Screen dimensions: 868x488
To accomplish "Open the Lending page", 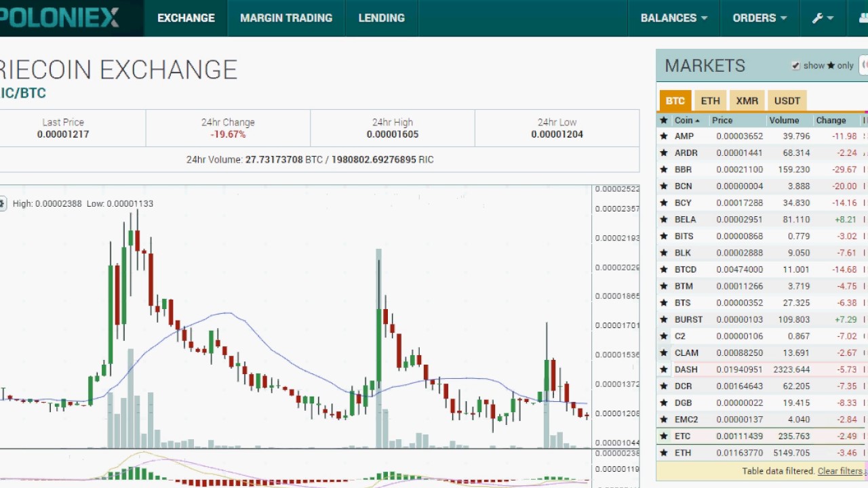I will pos(381,18).
